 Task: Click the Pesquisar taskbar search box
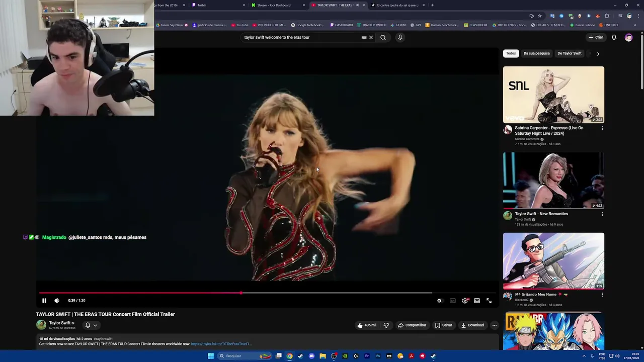pyautogui.click(x=245, y=356)
